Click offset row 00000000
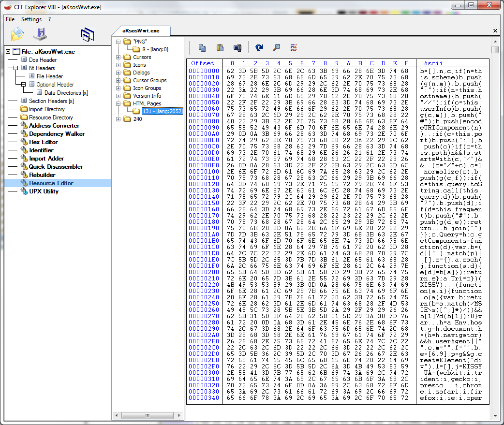The width and height of the screenshot is (504, 425). click(204, 71)
